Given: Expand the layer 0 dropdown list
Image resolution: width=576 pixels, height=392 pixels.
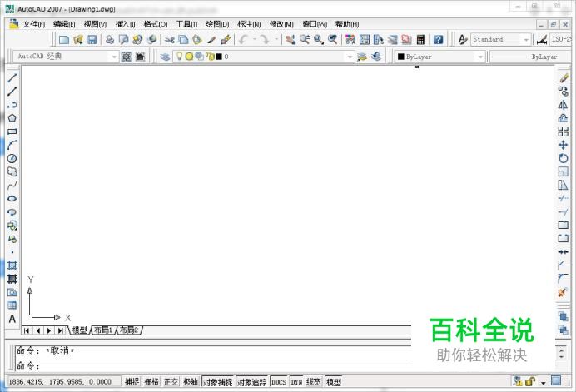Looking at the screenshot, I should coord(350,57).
